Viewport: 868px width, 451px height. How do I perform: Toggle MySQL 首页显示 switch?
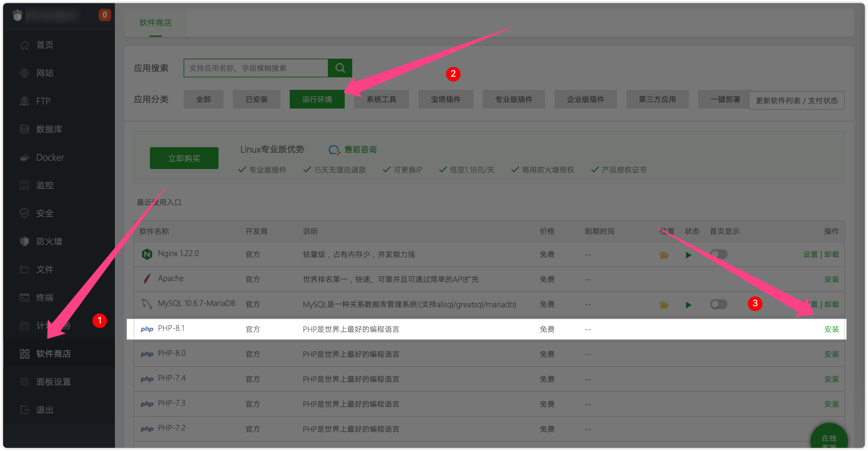tap(718, 304)
